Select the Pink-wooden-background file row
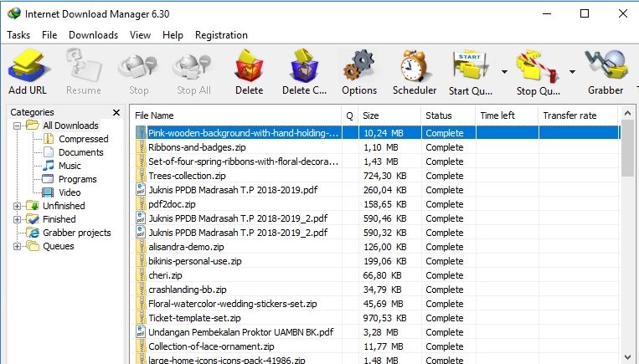 (x=377, y=133)
